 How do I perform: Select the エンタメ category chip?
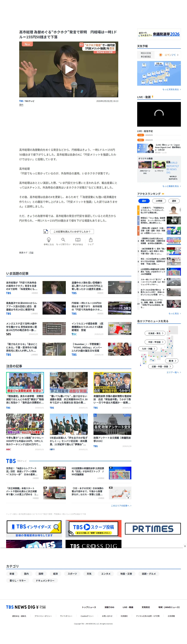(106, 574)
